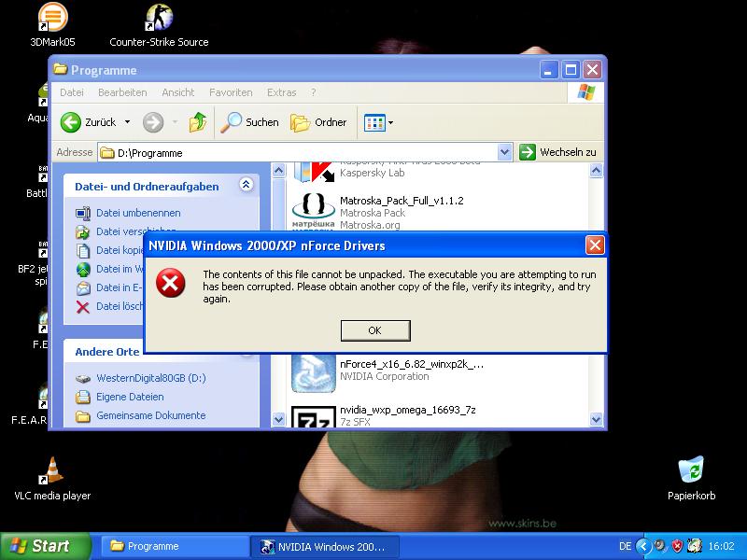Collapse Datei- und Ordneraufgaben panel
The width and height of the screenshot is (747, 560).
(246, 185)
